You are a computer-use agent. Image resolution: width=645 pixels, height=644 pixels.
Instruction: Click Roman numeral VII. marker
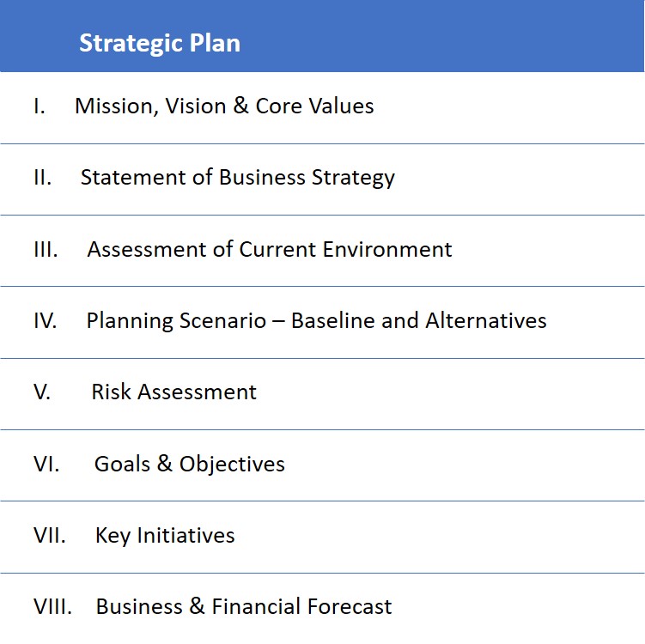click(50, 536)
